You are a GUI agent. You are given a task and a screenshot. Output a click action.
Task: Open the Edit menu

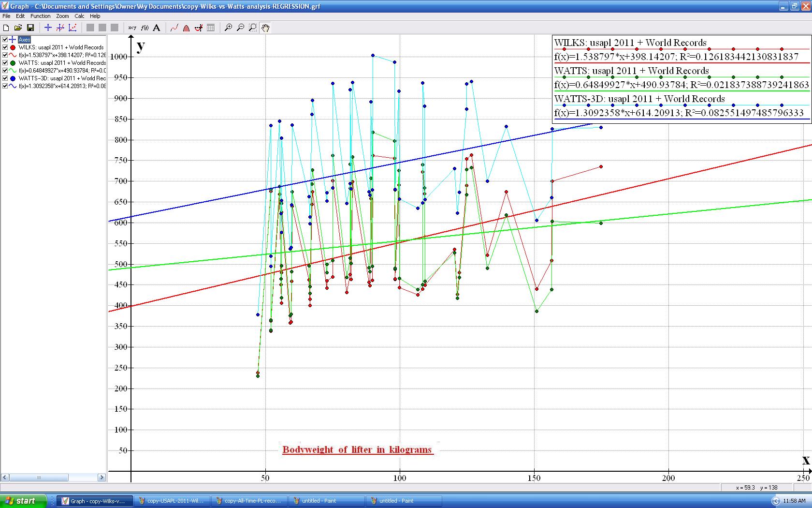[20, 16]
